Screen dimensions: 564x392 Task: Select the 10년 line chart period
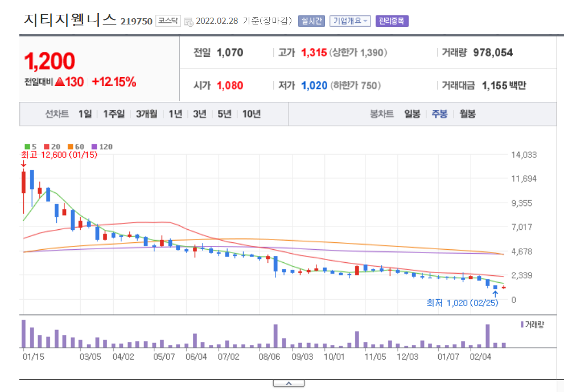click(x=252, y=114)
